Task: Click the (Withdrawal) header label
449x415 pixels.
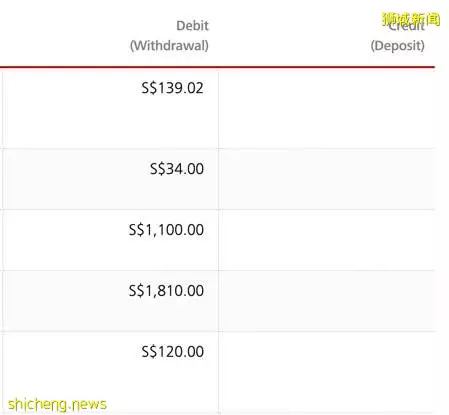Action: 169,46
